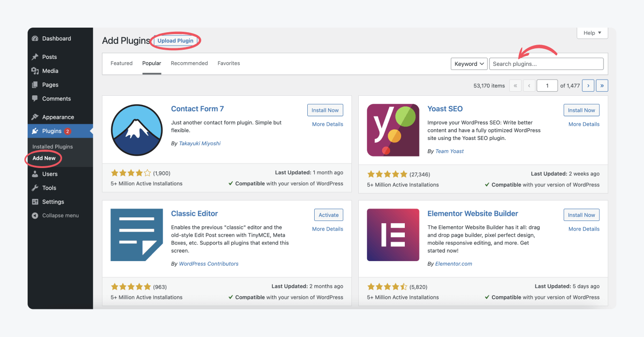Image resolution: width=644 pixels, height=337 pixels.
Task: Activate the Classic Editor plugin
Action: tap(328, 215)
